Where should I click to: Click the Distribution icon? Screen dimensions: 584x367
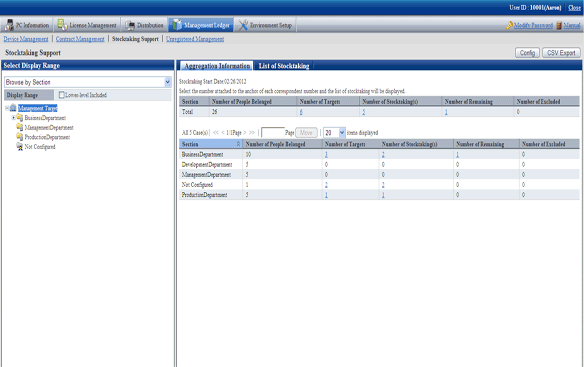[130, 25]
